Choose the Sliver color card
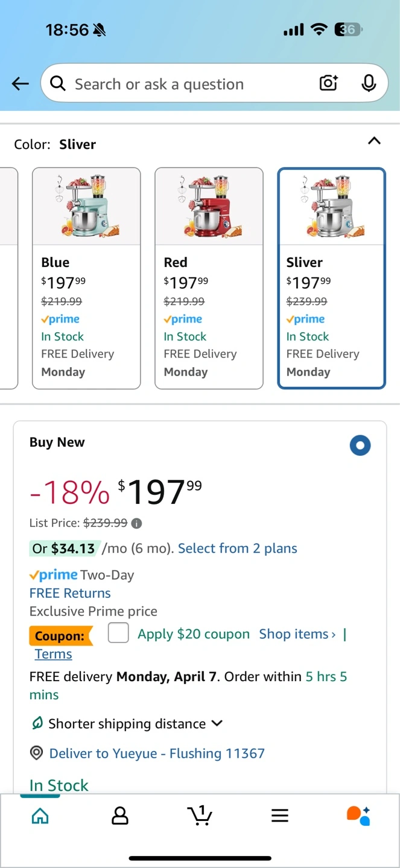Viewport: 400px width, 868px height. point(331,278)
